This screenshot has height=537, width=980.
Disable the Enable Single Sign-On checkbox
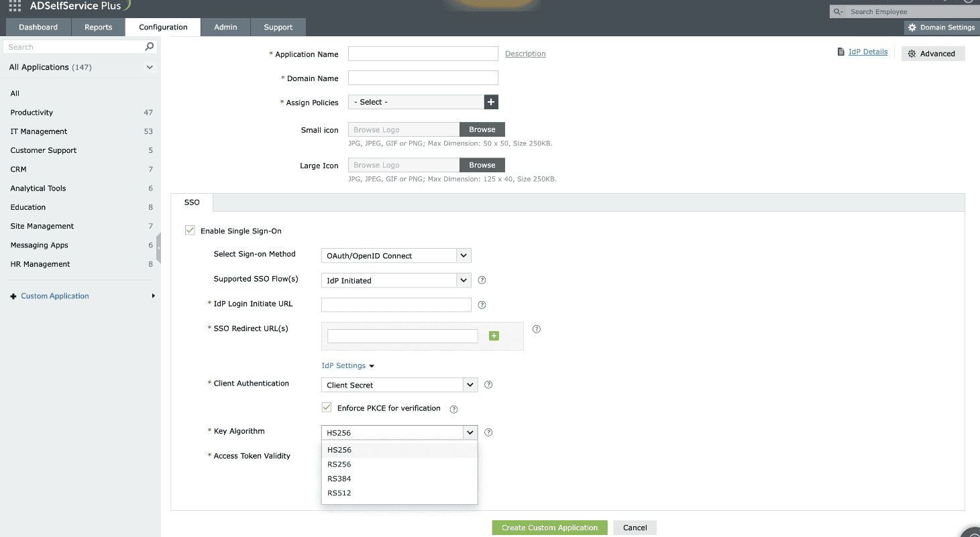[190, 230]
